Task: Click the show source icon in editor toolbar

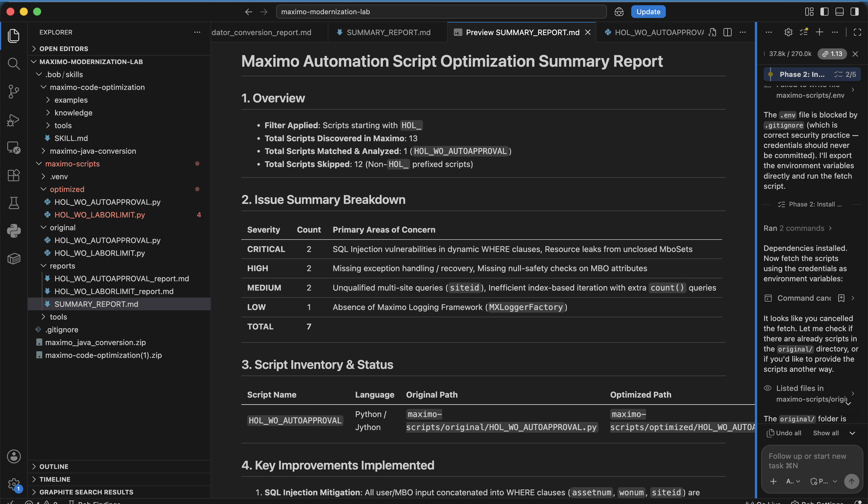Action: 712,32
